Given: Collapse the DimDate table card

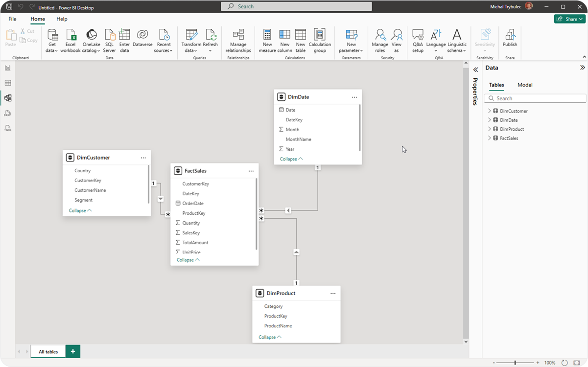Looking at the screenshot, I should point(291,159).
